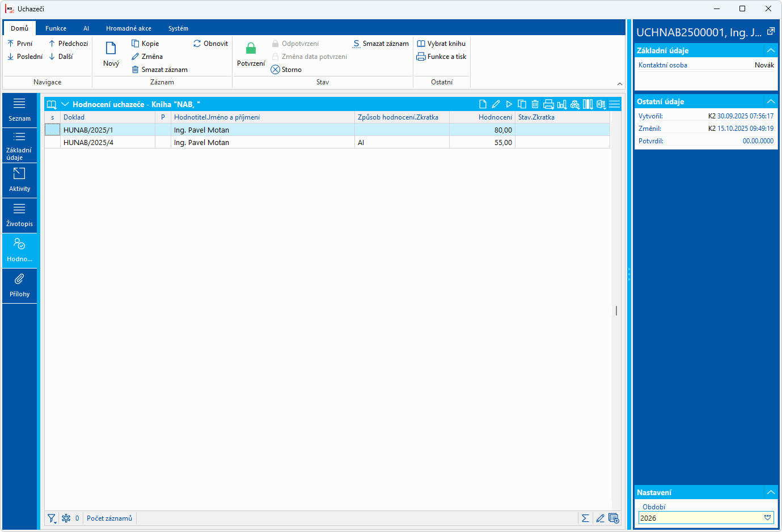Click the Excel export icon in grid header
Screen dimensions: 782x532
point(601,104)
